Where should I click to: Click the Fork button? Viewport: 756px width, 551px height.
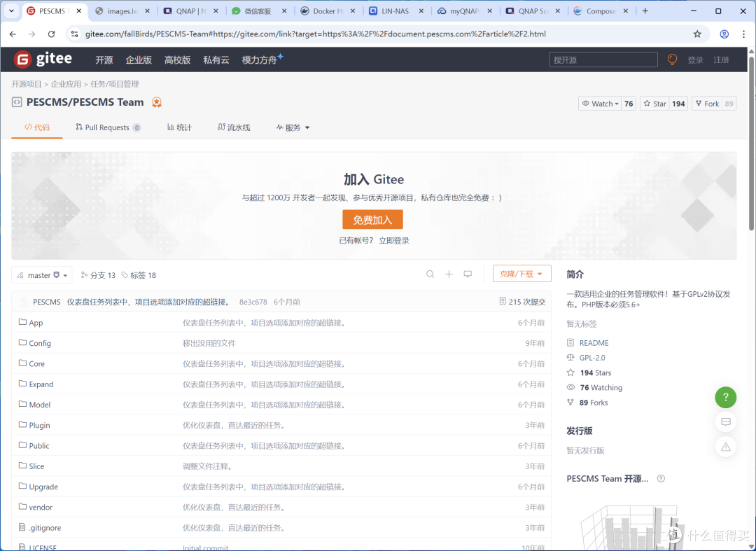[707, 104]
